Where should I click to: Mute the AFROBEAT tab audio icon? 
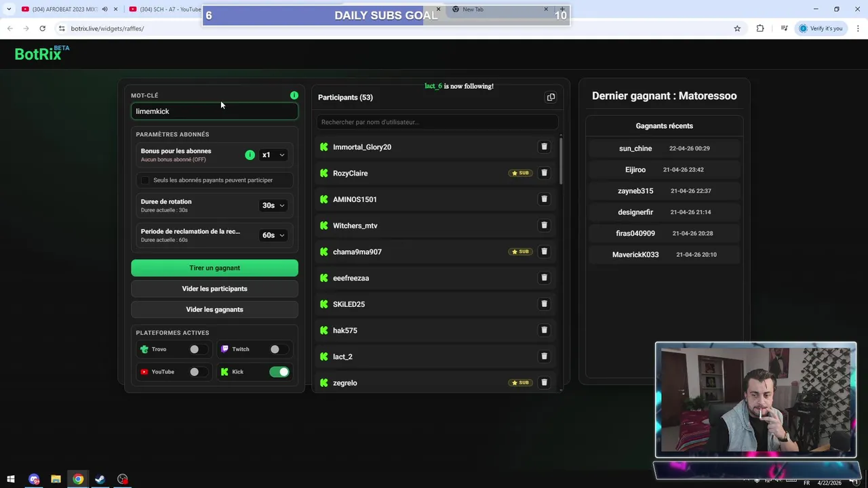(x=104, y=9)
